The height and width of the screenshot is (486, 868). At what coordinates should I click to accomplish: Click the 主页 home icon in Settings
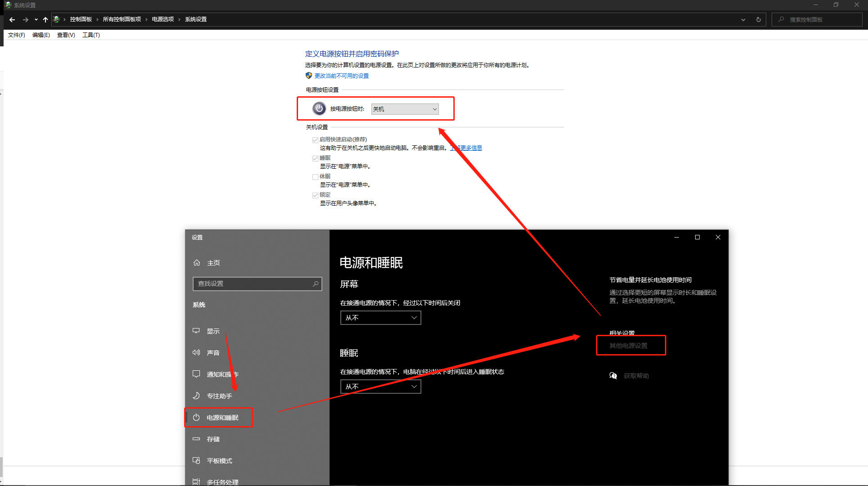pos(197,263)
